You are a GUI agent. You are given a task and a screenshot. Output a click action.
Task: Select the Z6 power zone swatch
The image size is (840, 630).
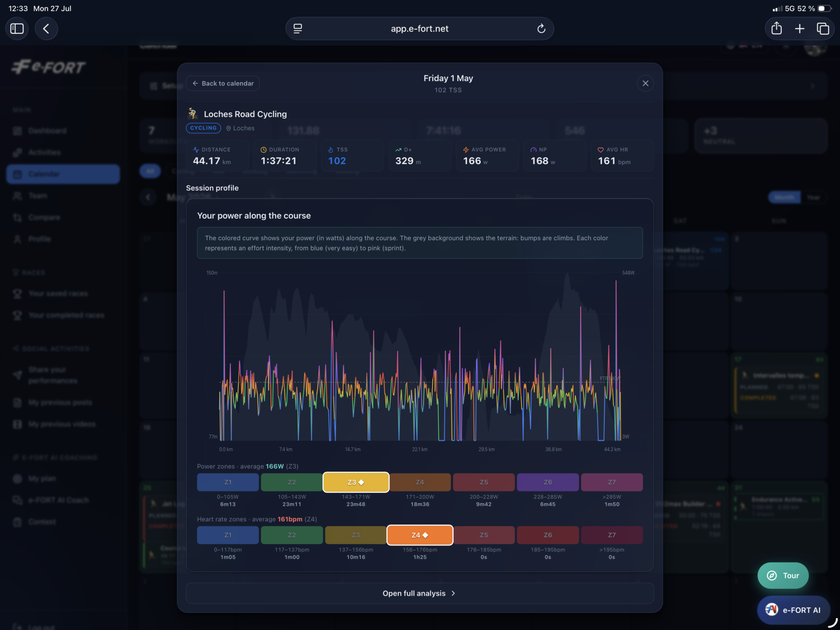coord(548,482)
